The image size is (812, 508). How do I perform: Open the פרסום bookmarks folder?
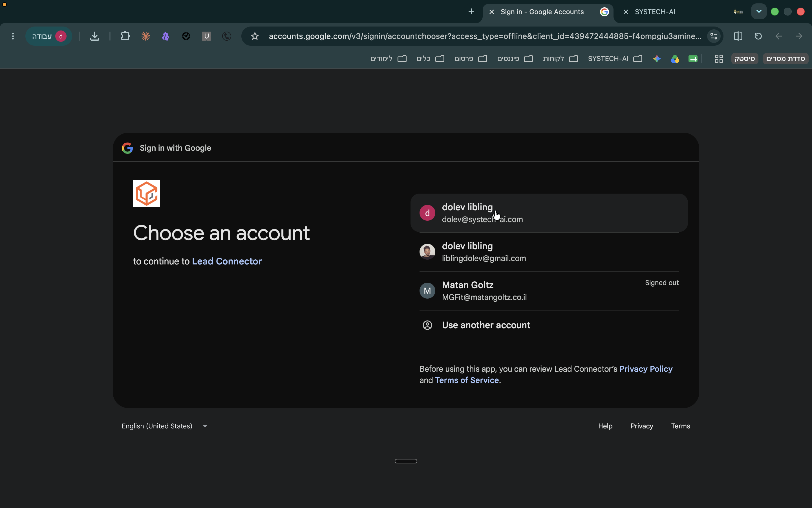pyautogui.click(x=471, y=59)
